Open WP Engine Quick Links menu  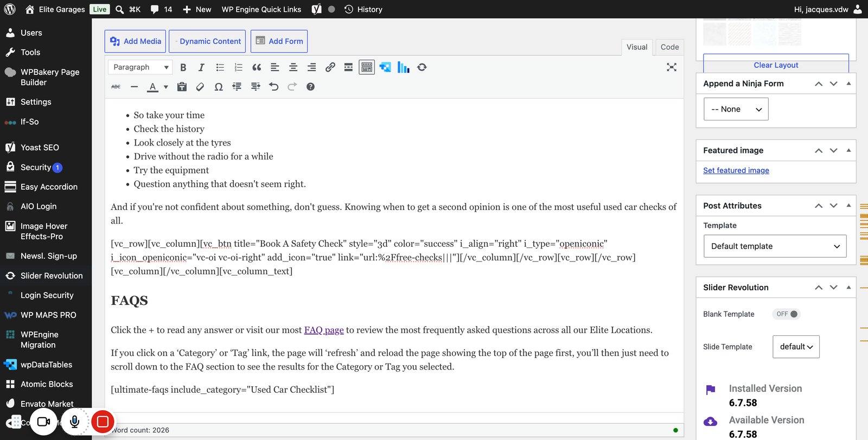(261, 9)
